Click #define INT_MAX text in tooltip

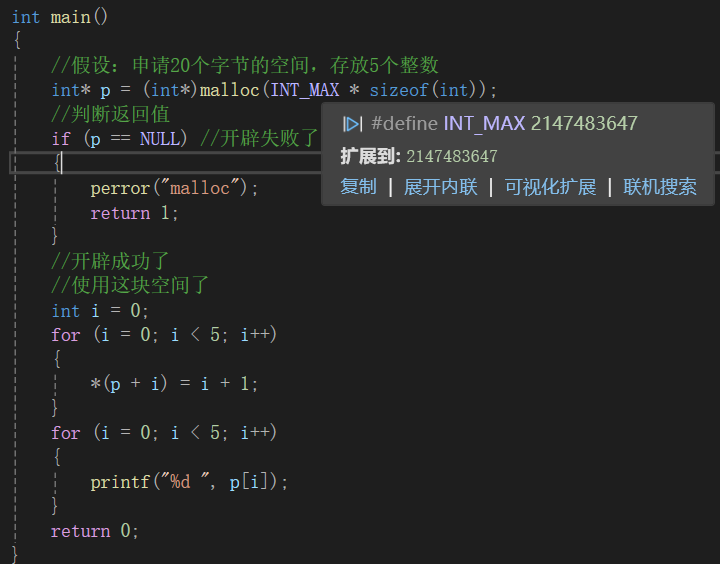point(447,124)
